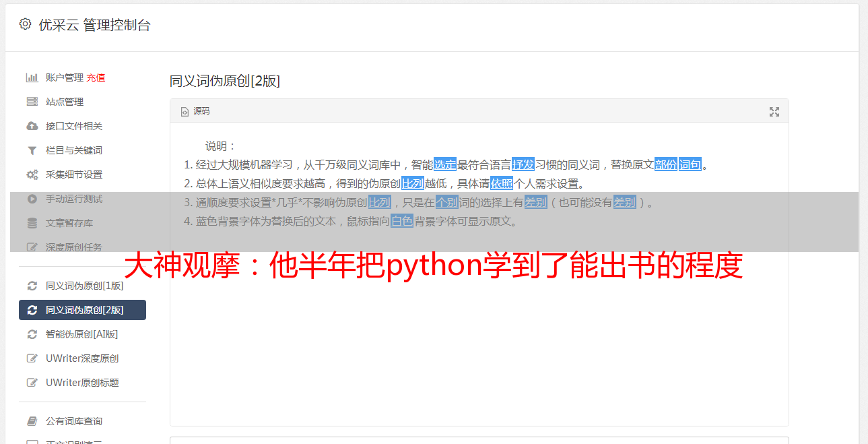
Task: Open 站点管理 sidebar entry
Action: 82,102
